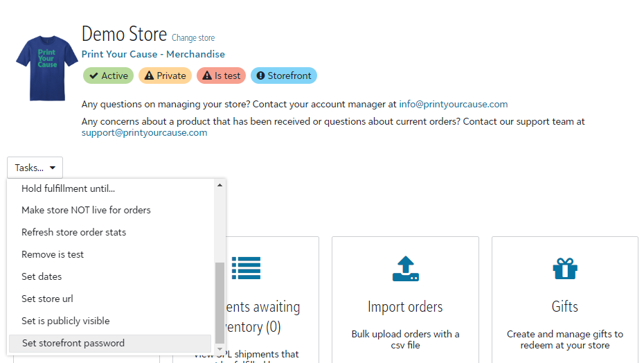Click the exclamation icon in Storefront badge
Viewport: 644px width, 363px height.
(260, 76)
